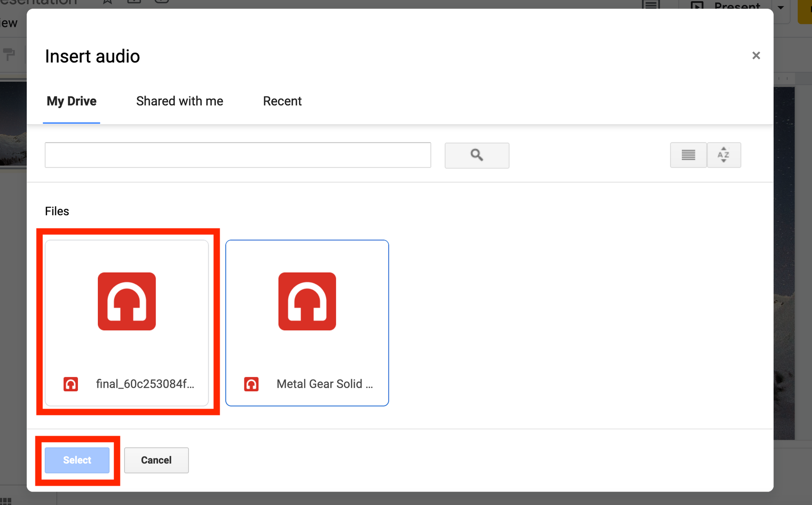
Task: Click the grid view icon at bottom left
Action: [6, 501]
